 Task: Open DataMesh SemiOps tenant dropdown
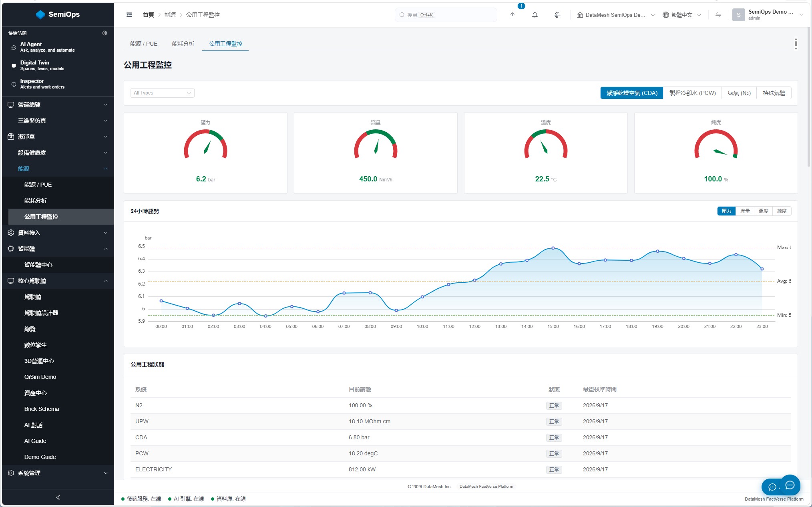[616, 15]
